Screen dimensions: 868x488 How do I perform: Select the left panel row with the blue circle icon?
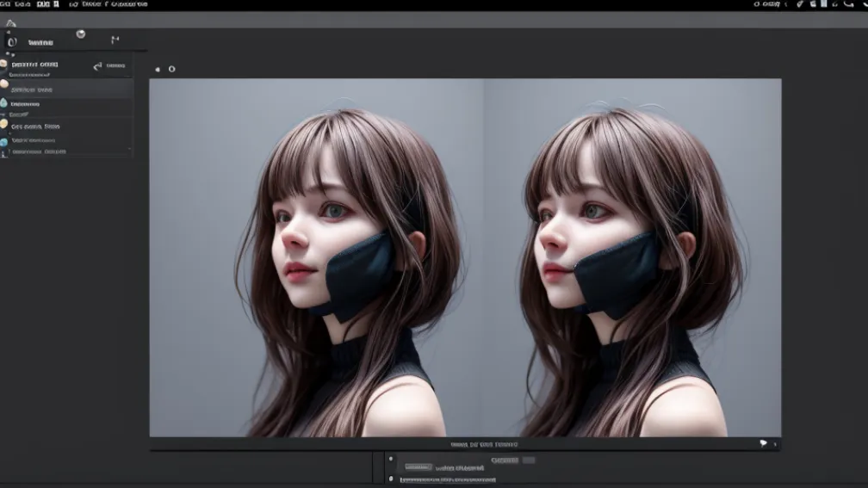66,140
